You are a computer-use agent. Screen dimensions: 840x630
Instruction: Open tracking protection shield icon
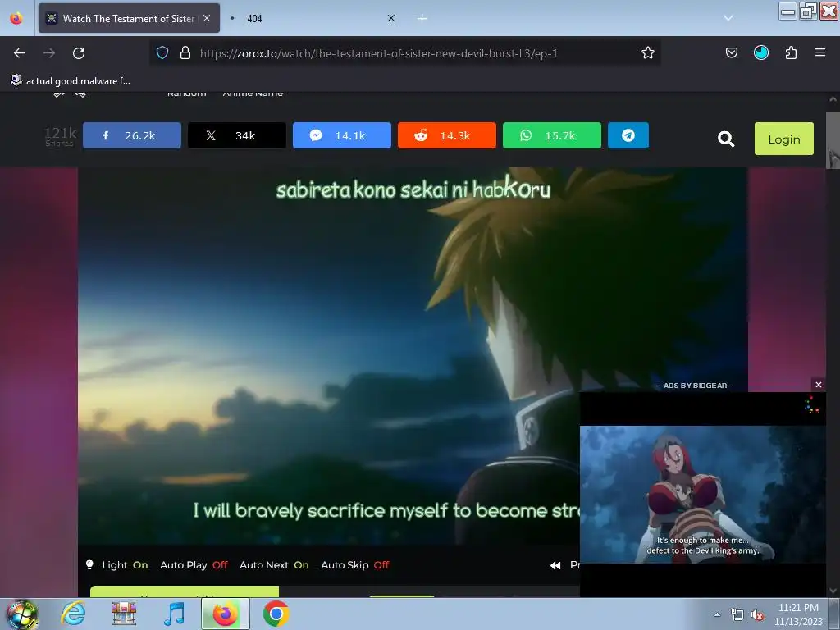[162, 52]
